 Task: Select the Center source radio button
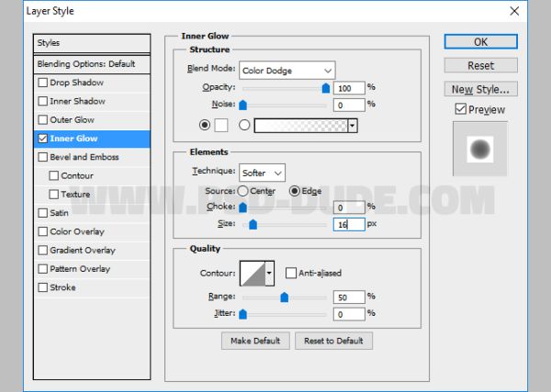pyautogui.click(x=242, y=191)
